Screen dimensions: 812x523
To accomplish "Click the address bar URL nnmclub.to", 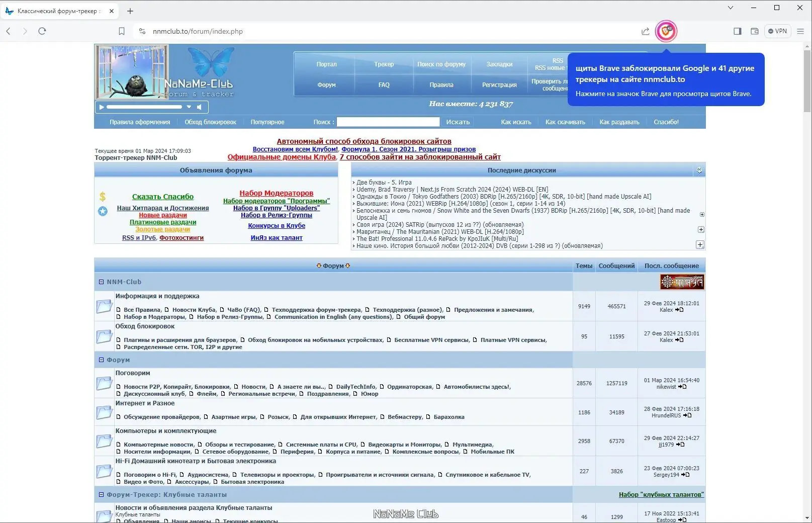I will (x=198, y=31).
